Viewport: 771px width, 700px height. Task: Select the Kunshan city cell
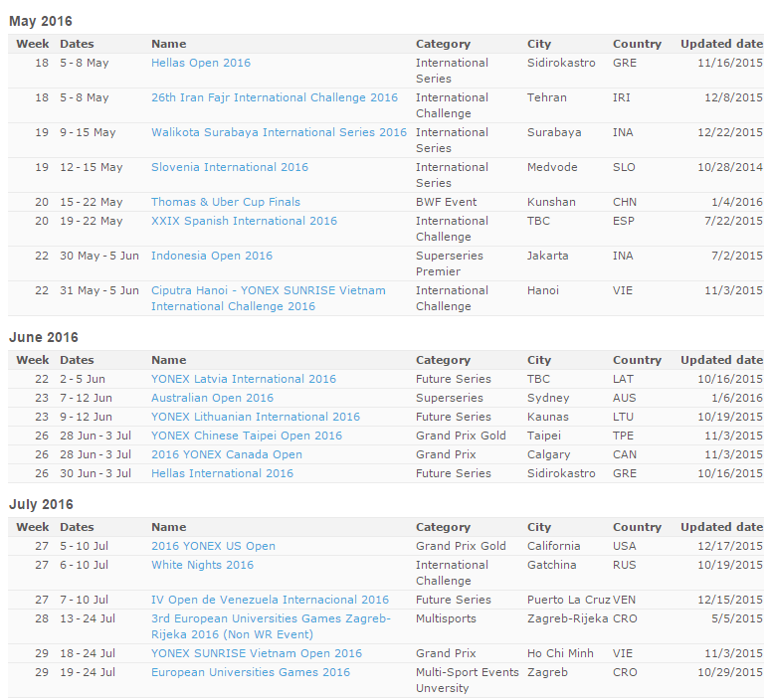coord(551,202)
